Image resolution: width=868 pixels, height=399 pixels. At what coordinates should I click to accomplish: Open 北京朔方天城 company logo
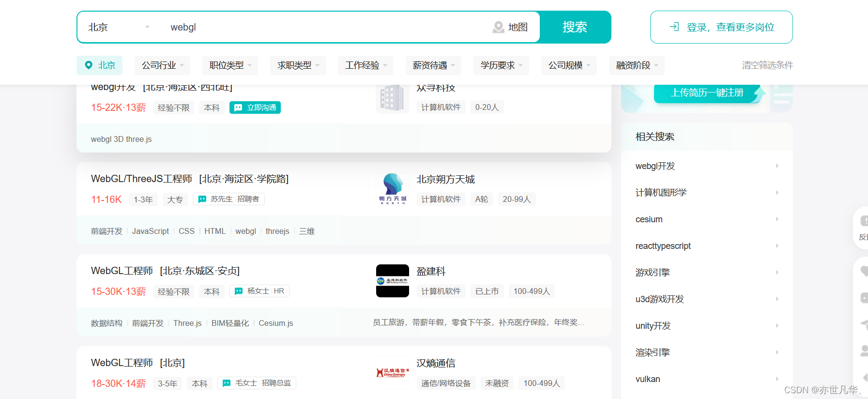point(393,189)
